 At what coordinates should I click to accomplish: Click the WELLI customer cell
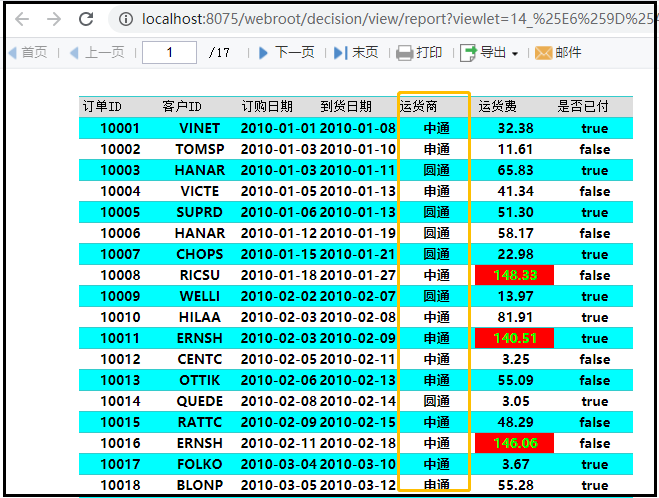click(x=200, y=296)
